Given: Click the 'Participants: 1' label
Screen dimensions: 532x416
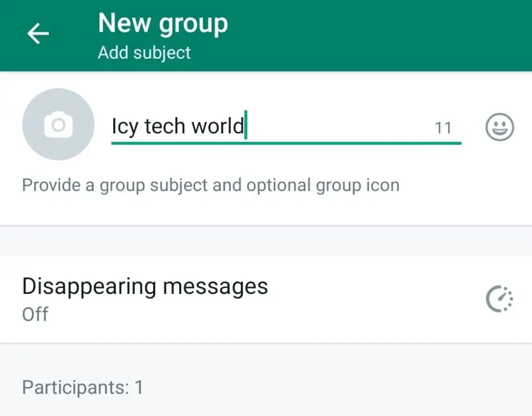Looking at the screenshot, I should [x=83, y=387].
